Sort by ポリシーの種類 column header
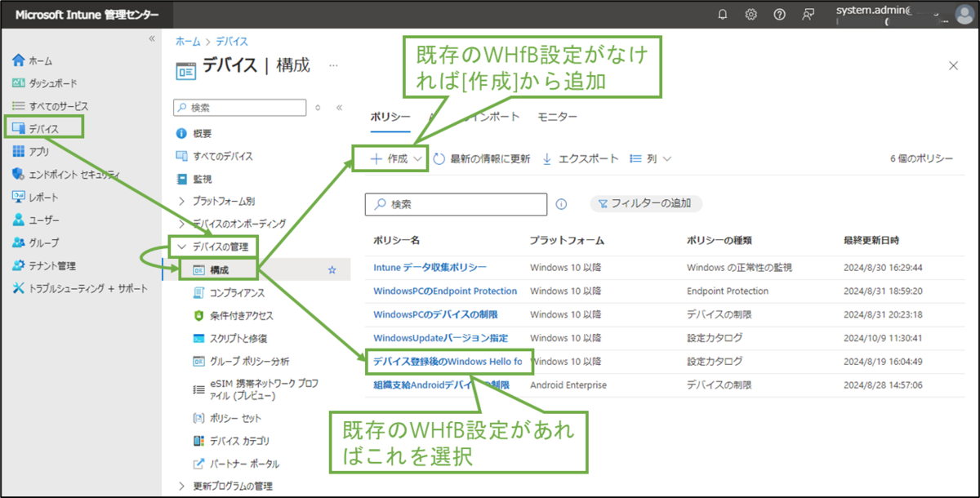This screenshot has height=498, width=980. point(719,241)
